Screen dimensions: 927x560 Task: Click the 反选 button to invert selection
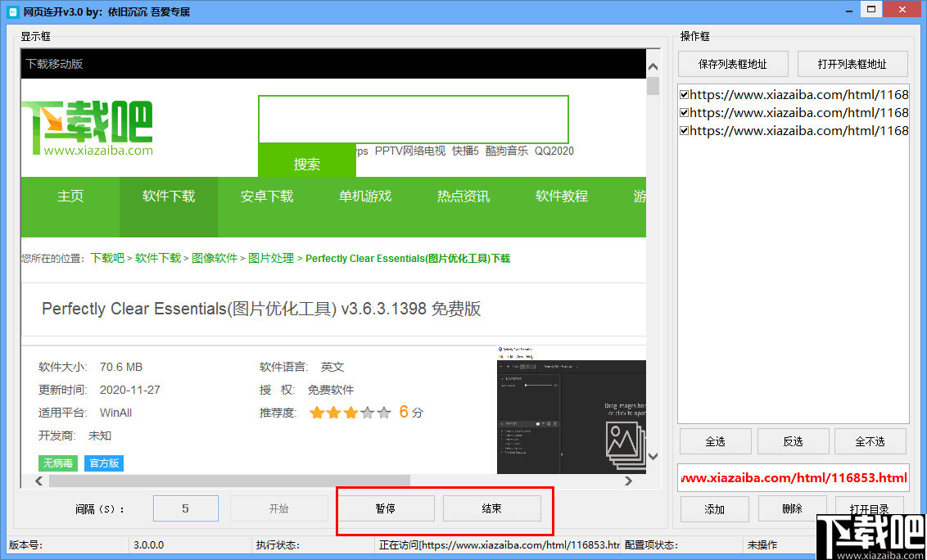(x=793, y=440)
